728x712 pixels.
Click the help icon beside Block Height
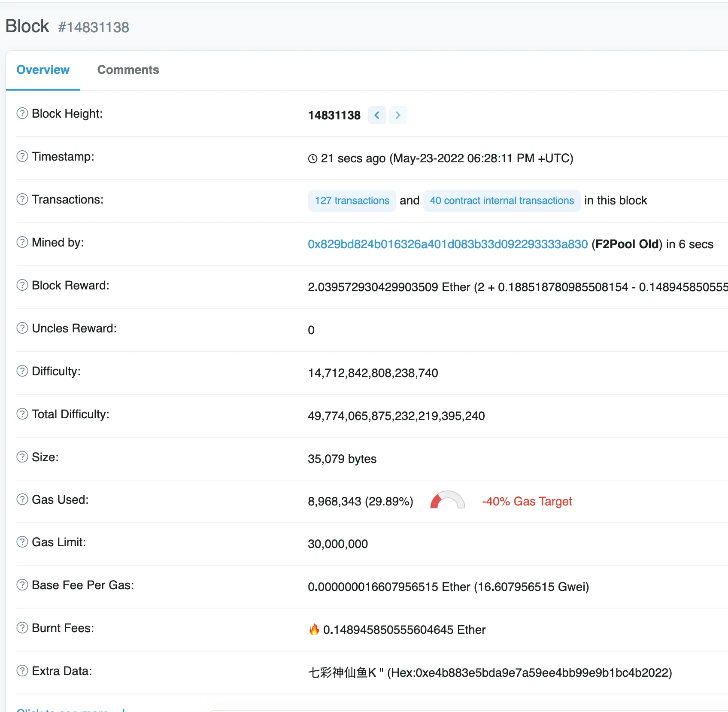pyautogui.click(x=22, y=113)
